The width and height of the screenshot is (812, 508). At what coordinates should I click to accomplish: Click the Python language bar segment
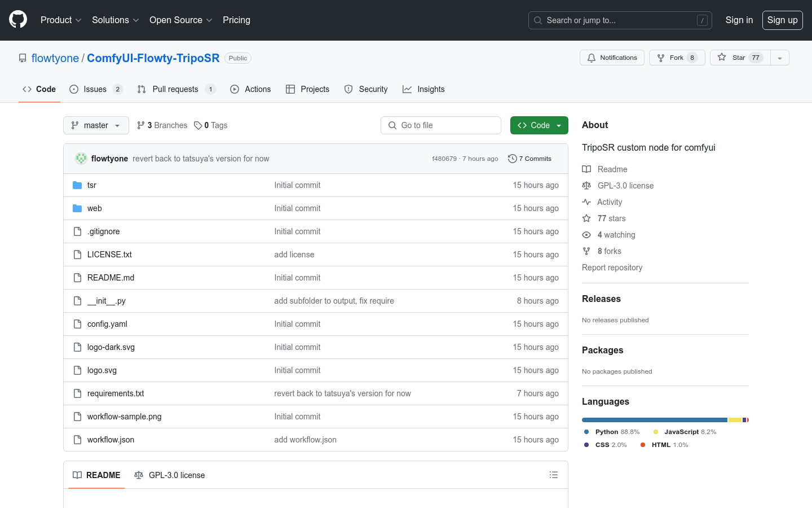pos(654,420)
